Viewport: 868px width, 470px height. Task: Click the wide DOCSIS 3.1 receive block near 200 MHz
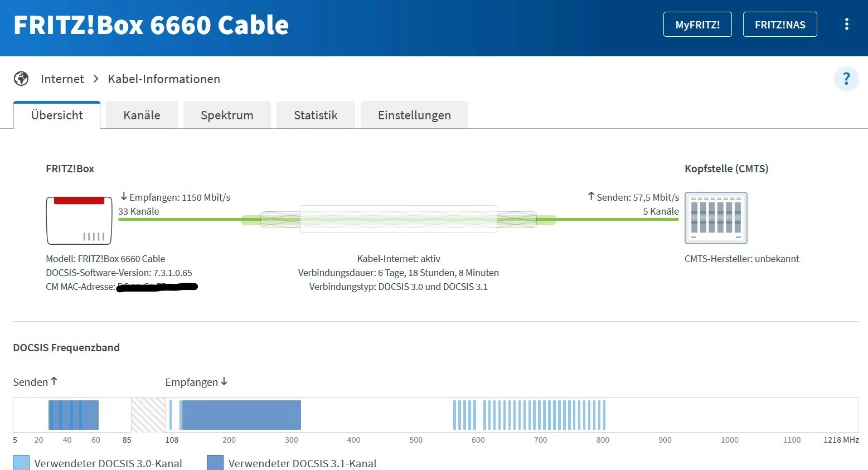(241, 415)
